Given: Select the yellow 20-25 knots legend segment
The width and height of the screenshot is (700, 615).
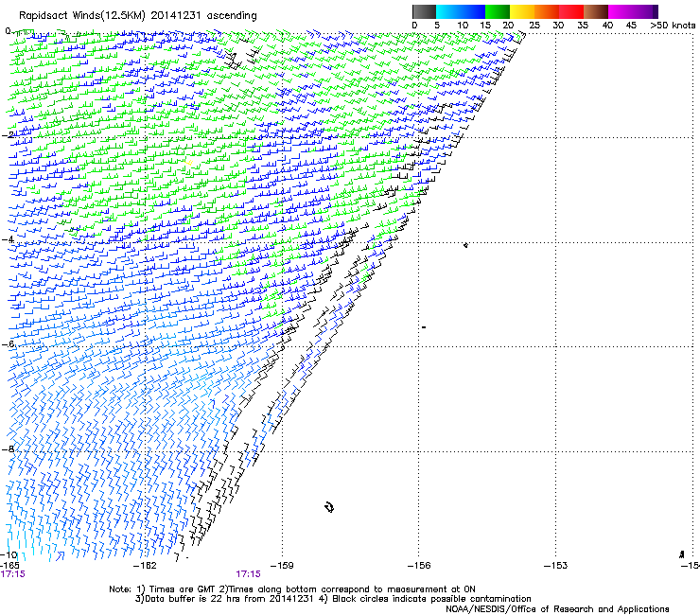Looking at the screenshot, I should [522, 11].
